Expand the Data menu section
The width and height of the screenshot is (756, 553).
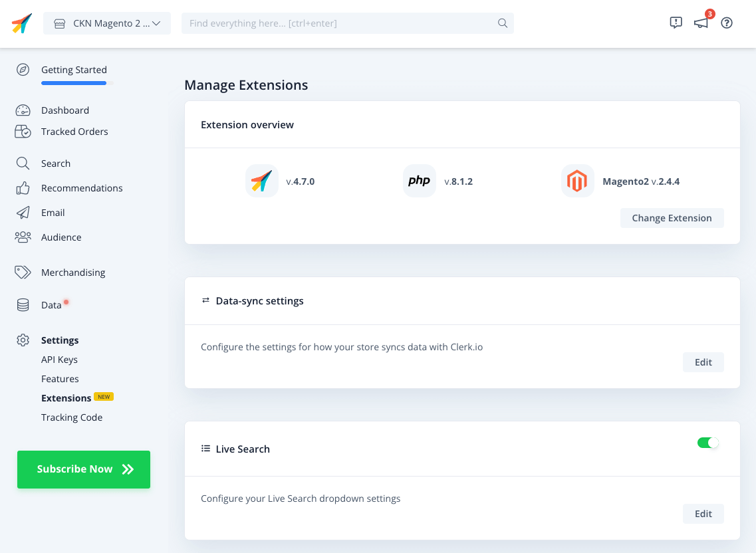coord(51,305)
